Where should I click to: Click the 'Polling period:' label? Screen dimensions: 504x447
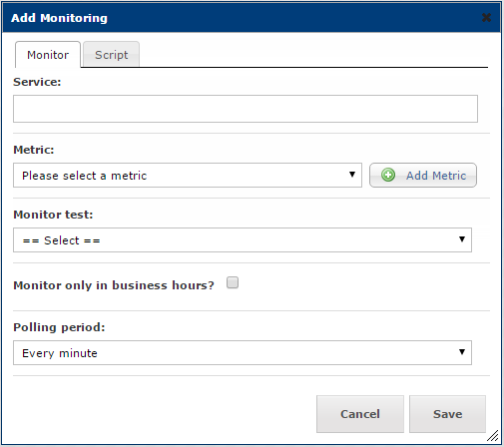tap(59, 327)
